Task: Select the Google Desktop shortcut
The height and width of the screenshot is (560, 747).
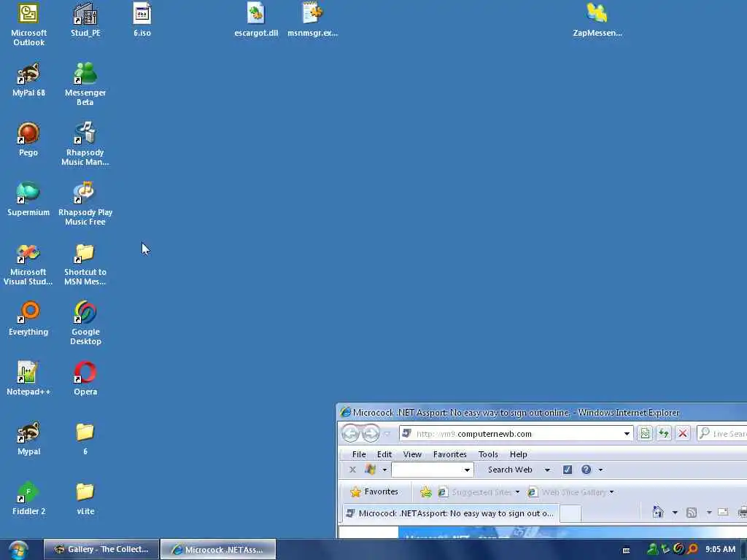Action: pyautogui.click(x=85, y=323)
